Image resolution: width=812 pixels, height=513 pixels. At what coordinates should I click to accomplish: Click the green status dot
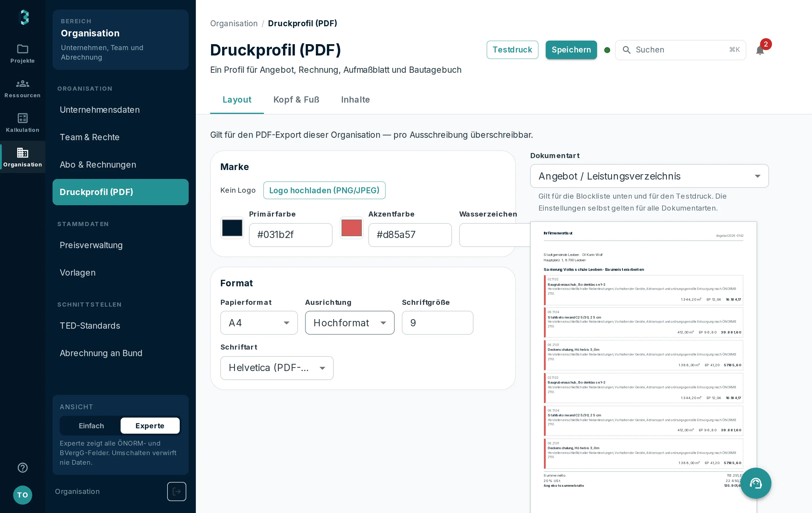coord(607,50)
